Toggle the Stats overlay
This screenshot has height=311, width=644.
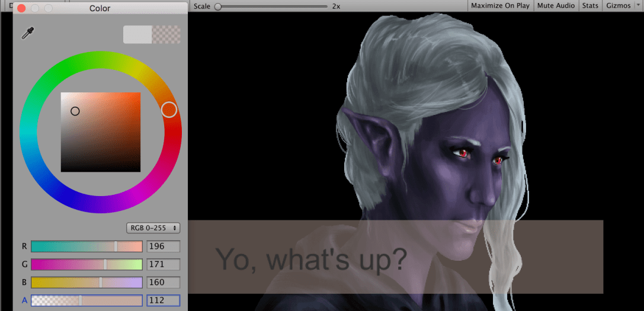click(x=590, y=6)
